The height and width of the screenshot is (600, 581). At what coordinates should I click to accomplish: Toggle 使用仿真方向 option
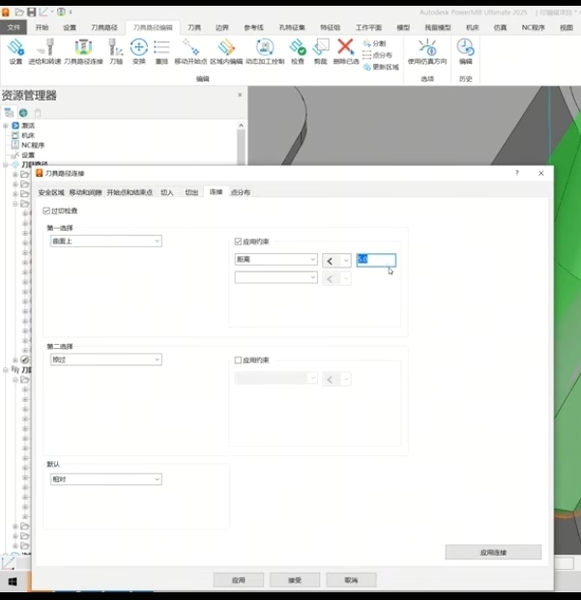point(427,52)
